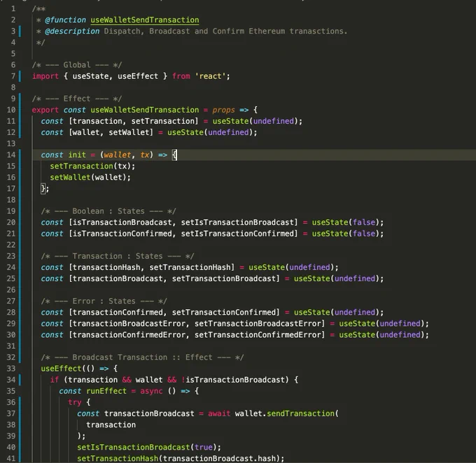
Task: Click the transaction argument on line 38
Action: [111, 425]
